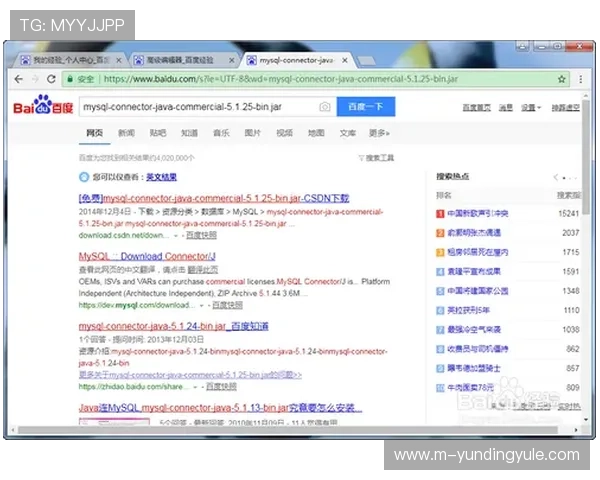
Task: Open the 消息 link at top right
Action: pyautogui.click(x=505, y=108)
